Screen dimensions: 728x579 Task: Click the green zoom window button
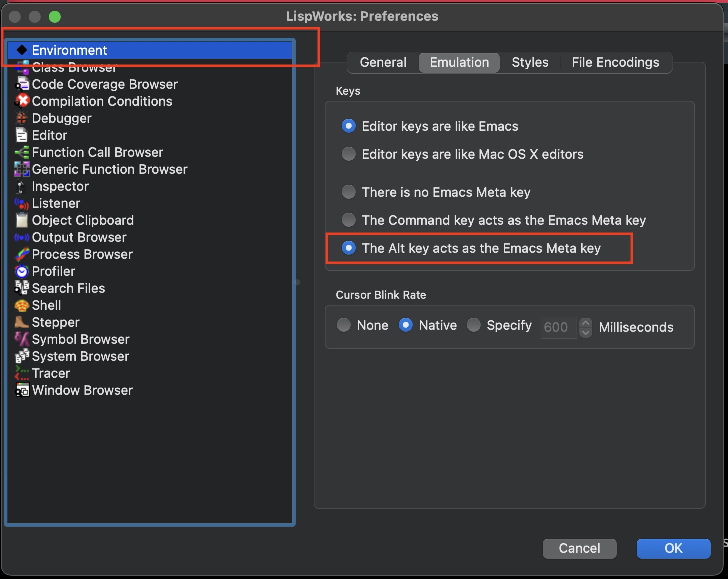[x=55, y=17]
